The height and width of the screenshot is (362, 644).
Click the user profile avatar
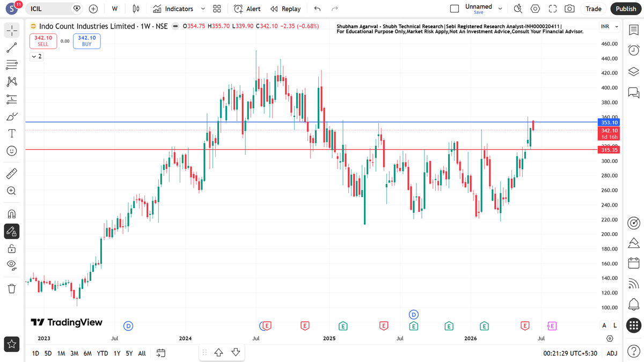click(x=11, y=9)
